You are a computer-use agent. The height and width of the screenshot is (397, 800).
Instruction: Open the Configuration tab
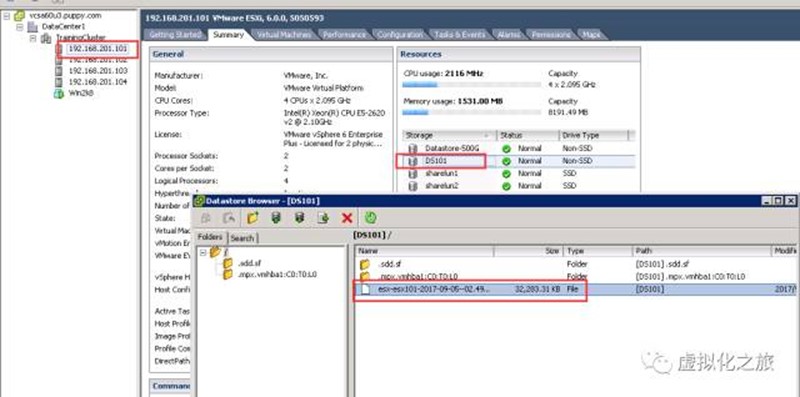[x=400, y=35]
